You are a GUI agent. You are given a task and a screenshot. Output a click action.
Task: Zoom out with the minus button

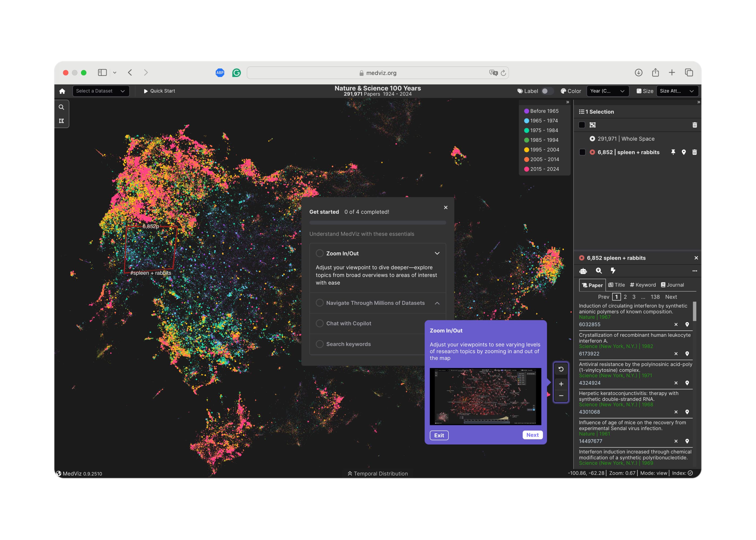click(561, 396)
